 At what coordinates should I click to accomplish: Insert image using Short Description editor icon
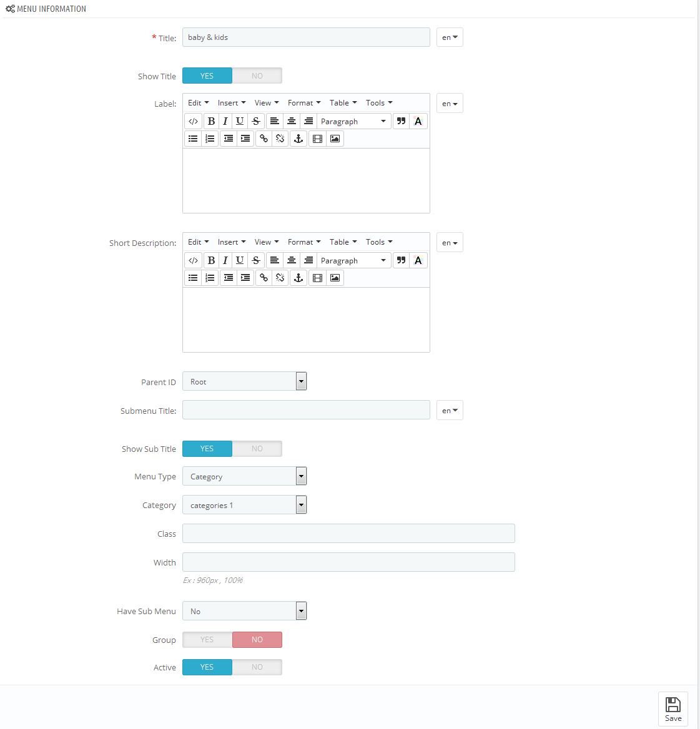335,278
